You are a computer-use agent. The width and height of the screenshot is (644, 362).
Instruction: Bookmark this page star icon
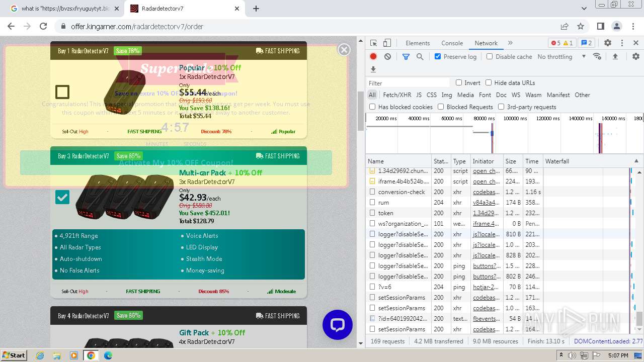[581, 26]
